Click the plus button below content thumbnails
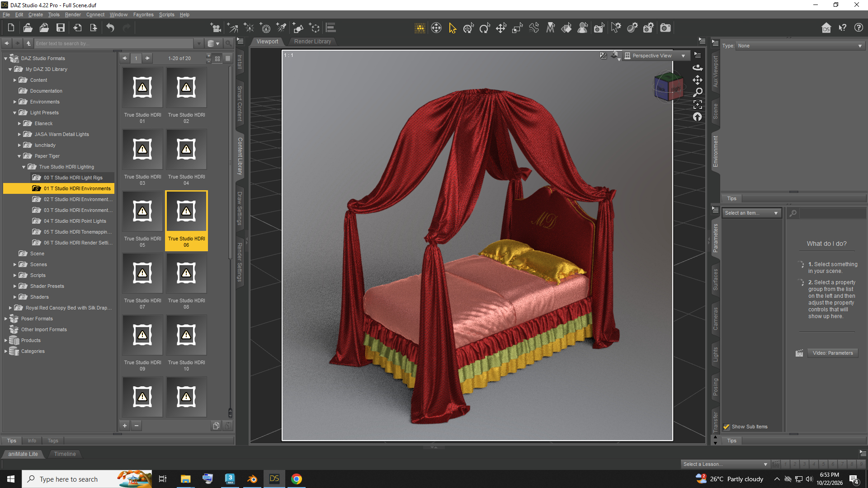Image resolution: width=868 pixels, height=488 pixels. pyautogui.click(x=125, y=425)
